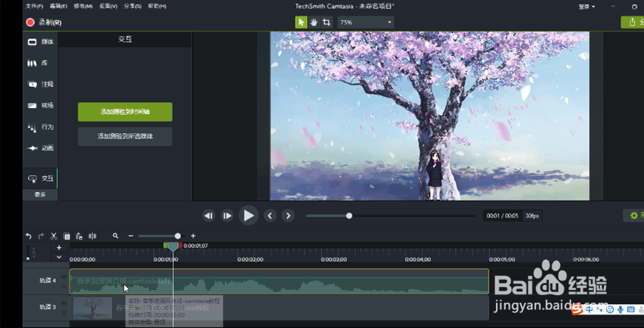
Task: Click 0:00:03;00 on the timeline ruler
Action: point(334,259)
